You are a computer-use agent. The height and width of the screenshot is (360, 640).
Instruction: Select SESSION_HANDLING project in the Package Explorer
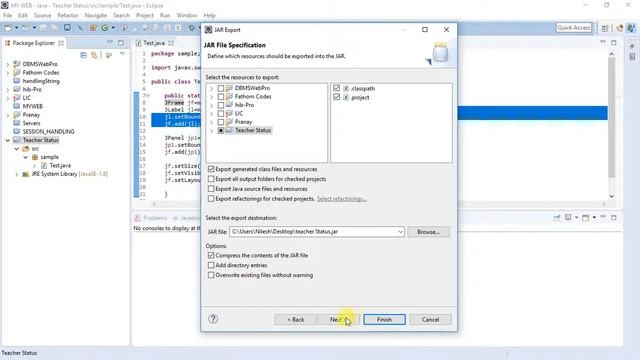coord(48,131)
